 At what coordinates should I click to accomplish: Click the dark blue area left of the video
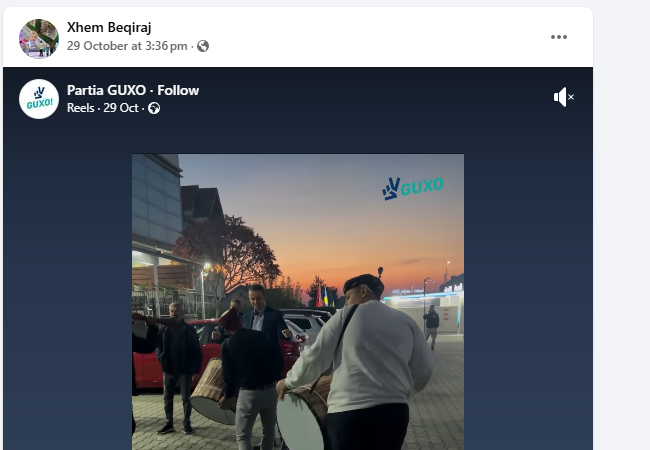(x=68, y=290)
